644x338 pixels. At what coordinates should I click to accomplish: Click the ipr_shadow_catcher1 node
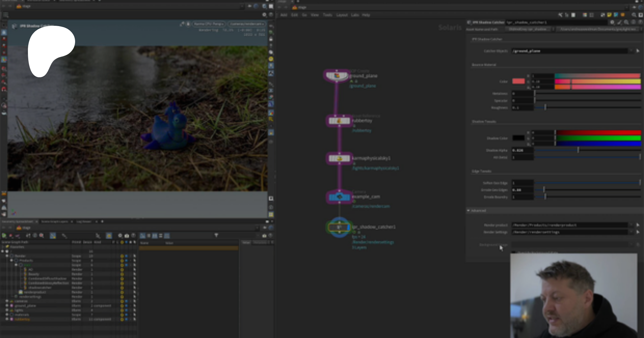coord(339,227)
